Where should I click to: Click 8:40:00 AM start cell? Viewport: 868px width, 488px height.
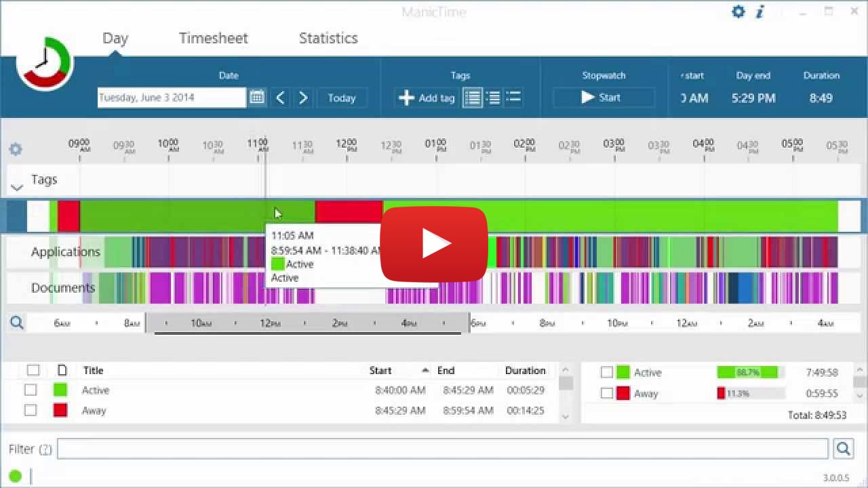[400, 390]
